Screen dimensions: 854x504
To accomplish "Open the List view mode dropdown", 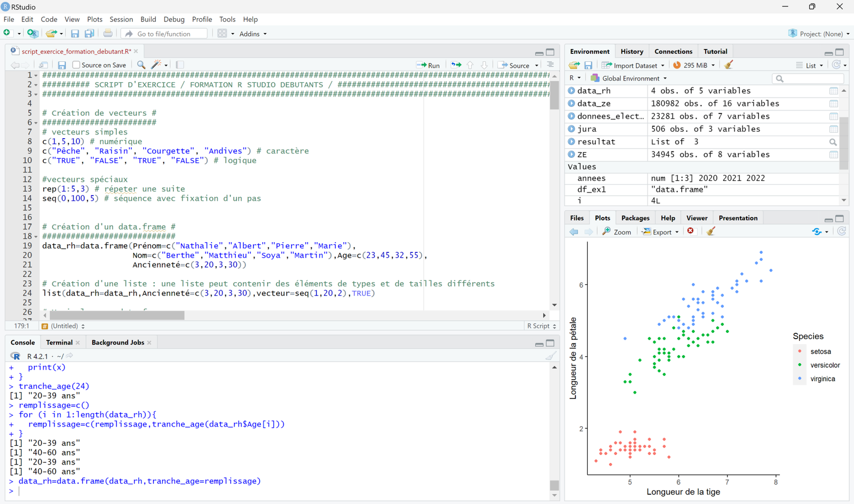I will [810, 65].
